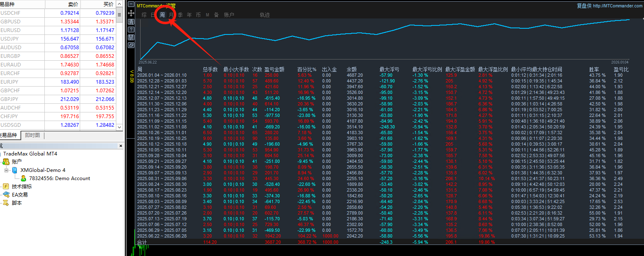Click the 百分比% column header
This screenshot has height=256, width=644.
click(x=307, y=69)
